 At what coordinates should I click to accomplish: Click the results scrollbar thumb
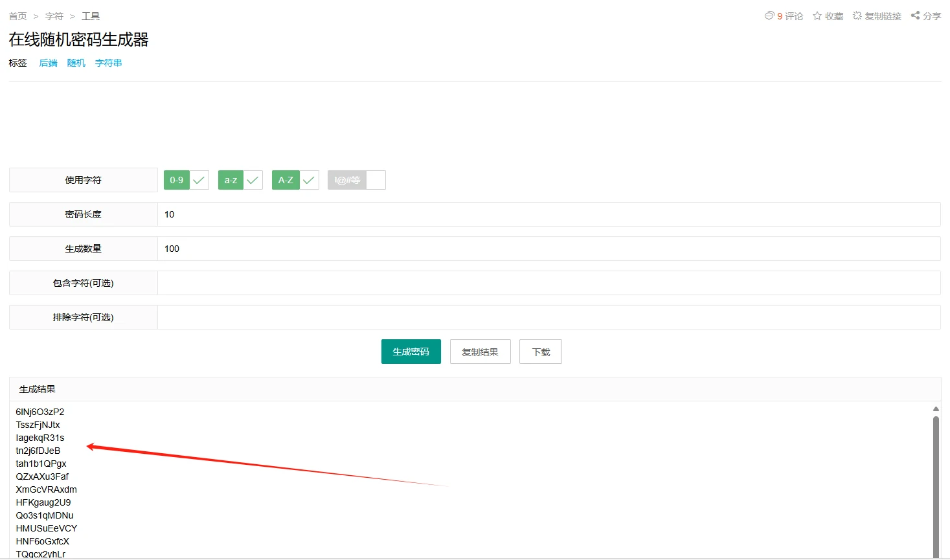tap(936, 486)
